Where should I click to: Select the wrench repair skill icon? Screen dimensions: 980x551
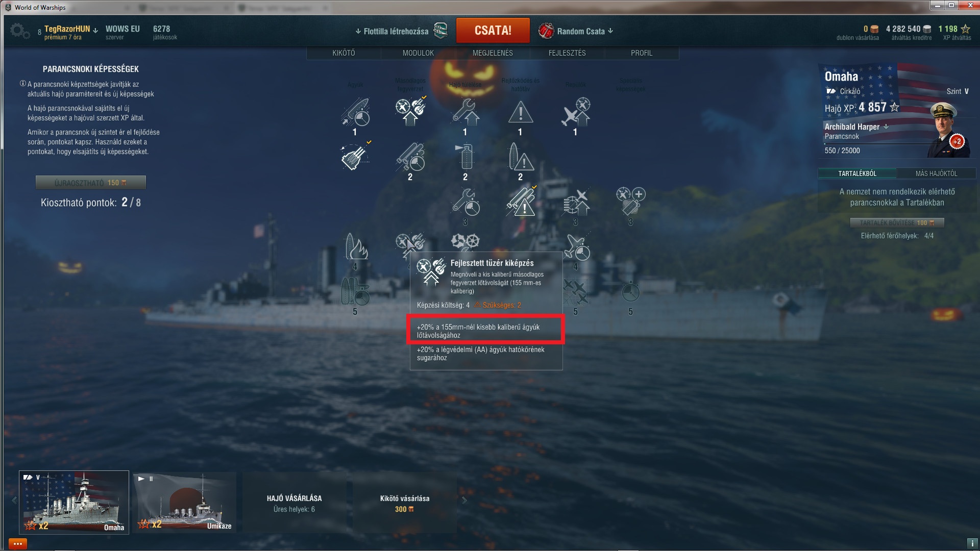pyautogui.click(x=465, y=112)
